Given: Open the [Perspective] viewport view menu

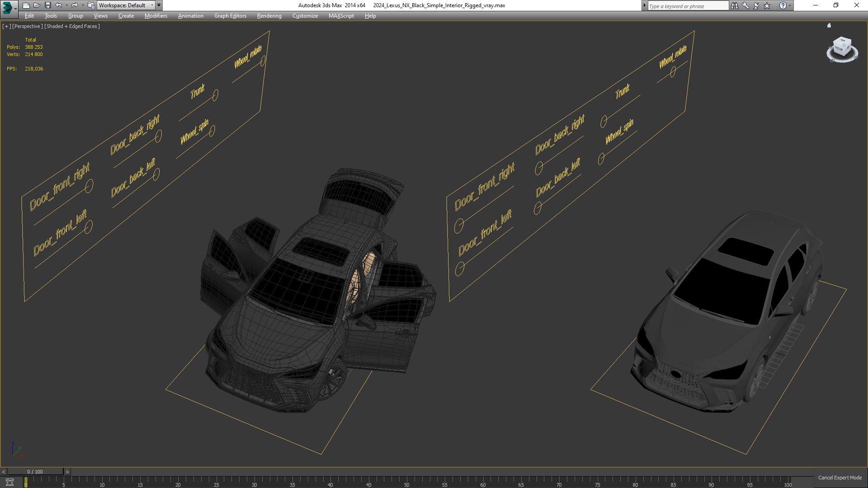Looking at the screenshot, I should point(28,26).
